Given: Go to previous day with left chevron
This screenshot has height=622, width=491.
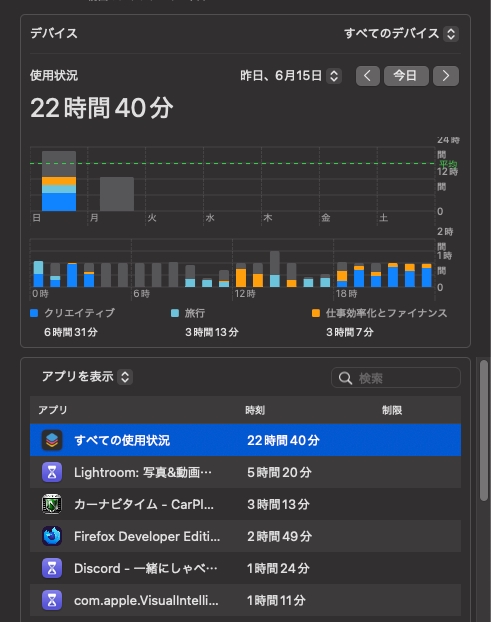Looking at the screenshot, I should tap(368, 75).
